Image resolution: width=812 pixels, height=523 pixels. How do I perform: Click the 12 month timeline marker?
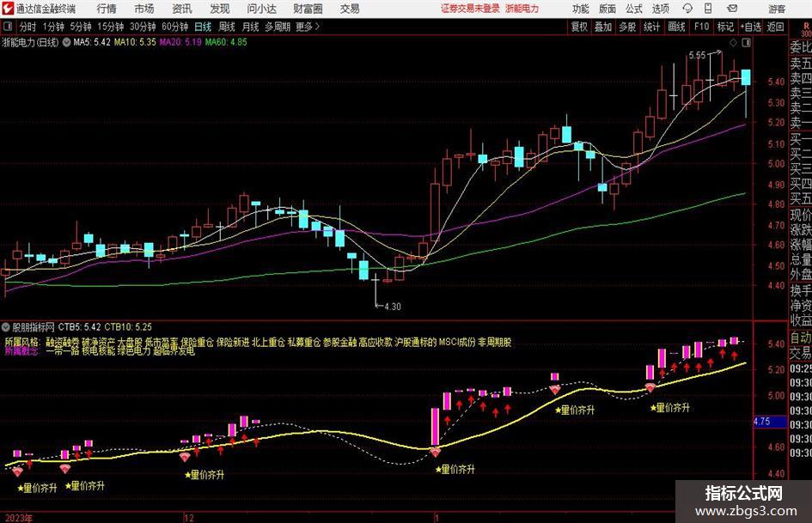point(189,517)
